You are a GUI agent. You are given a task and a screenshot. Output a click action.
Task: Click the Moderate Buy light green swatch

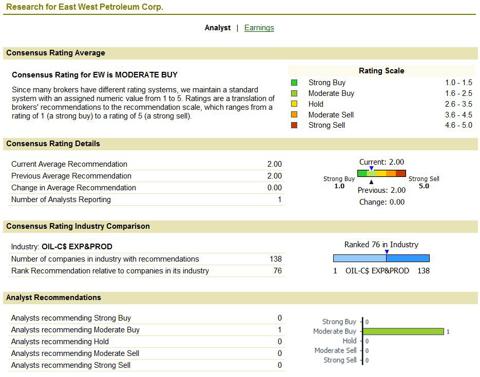click(x=294, y=93)
